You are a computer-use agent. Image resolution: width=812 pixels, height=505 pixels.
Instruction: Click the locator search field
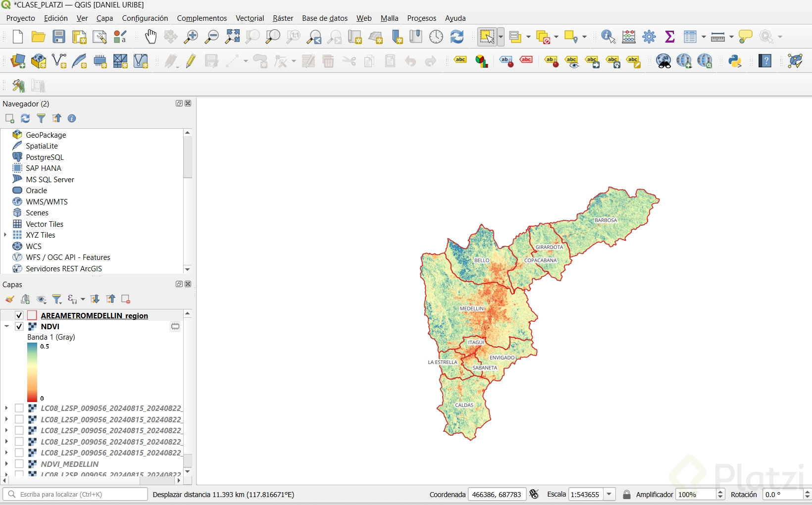79,494
